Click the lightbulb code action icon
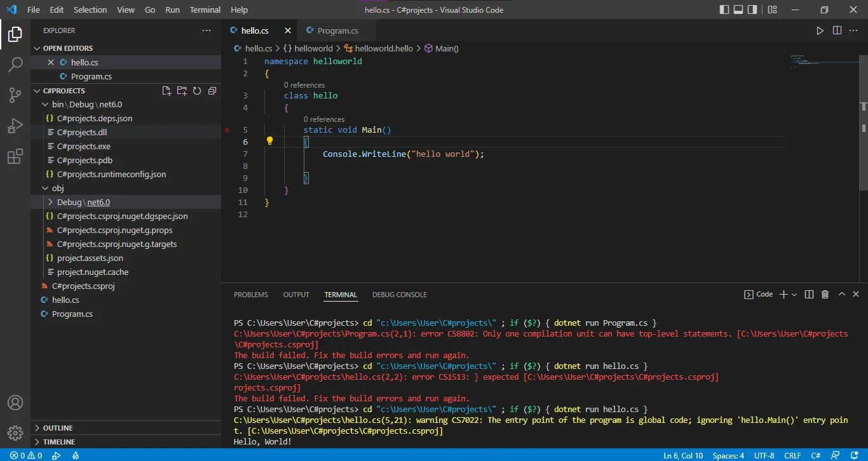Viewport: 868px width, 461px height. (269, 141)
